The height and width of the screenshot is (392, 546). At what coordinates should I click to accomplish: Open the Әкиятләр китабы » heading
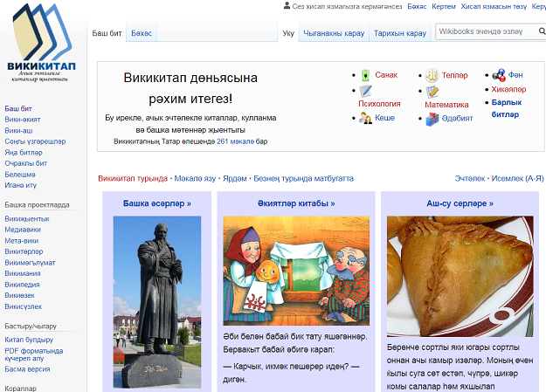tap(296, 203)
